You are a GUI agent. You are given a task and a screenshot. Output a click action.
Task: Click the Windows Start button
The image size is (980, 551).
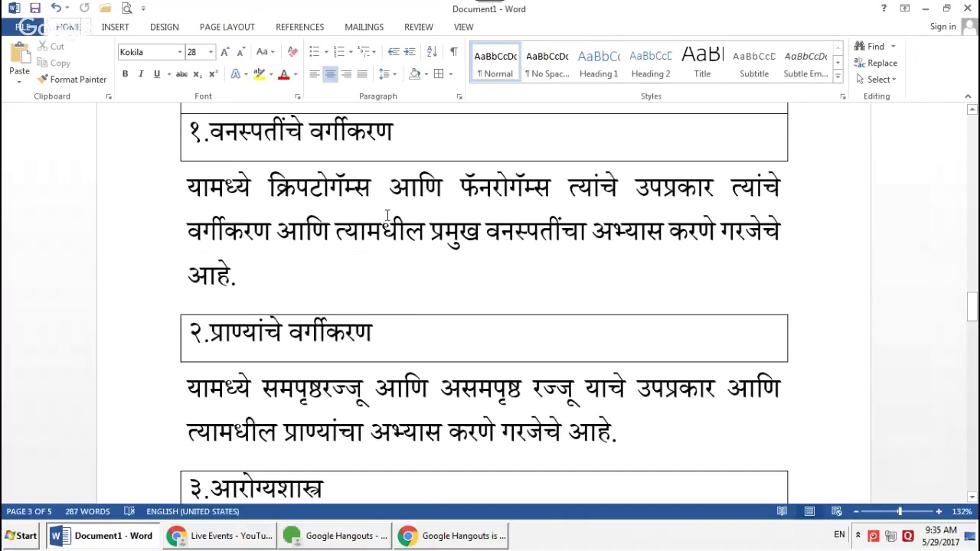coord(21,536)
